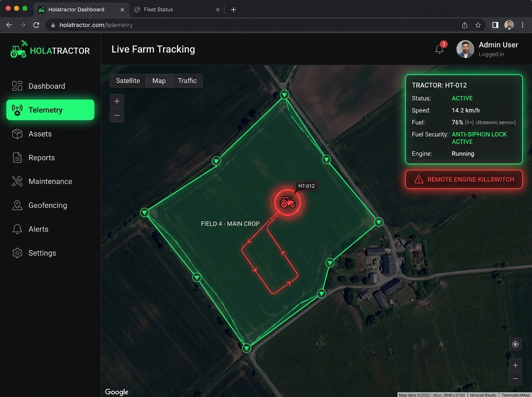The image size is (532, 397).
Task: Open notifications bell with badge 3
Action: click(x=440, y=49)
